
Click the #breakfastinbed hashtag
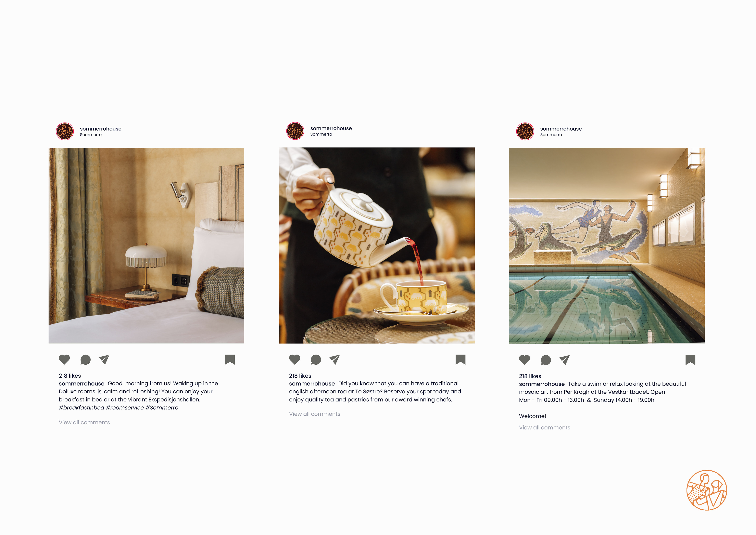[x=81, y=408]
